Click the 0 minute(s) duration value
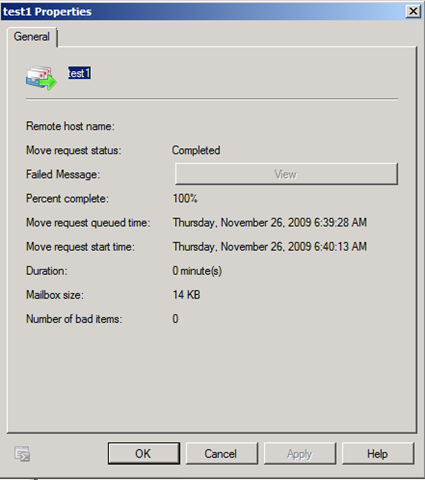The image size is (425, 480). (197, 271)
